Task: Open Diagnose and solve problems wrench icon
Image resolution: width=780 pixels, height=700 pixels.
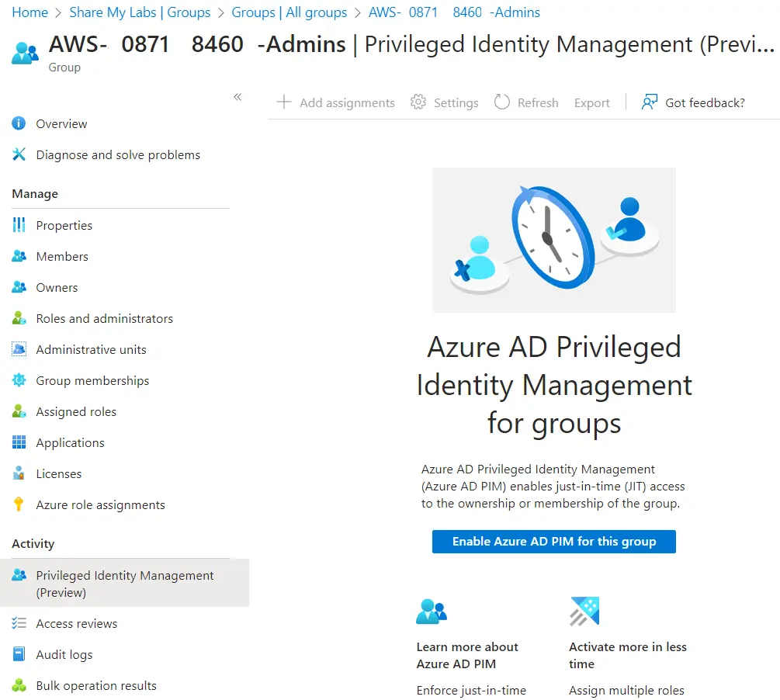Action: [x=19, y=154]
